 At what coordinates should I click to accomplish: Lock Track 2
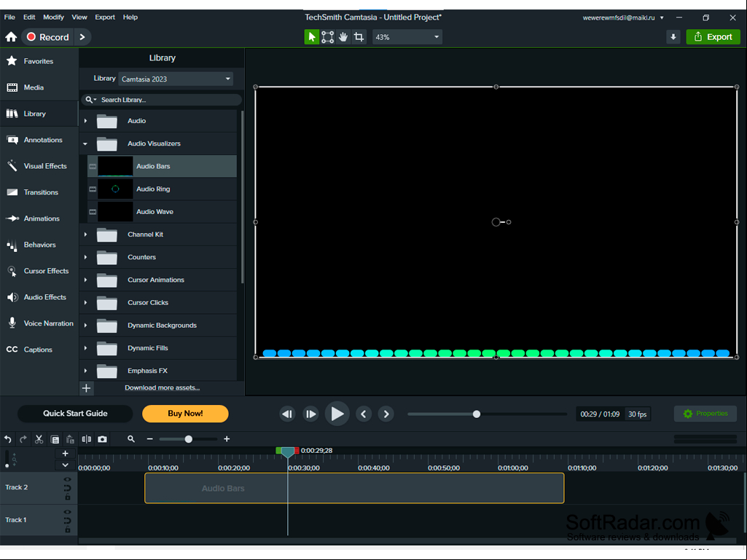click(x=68, y=497)
